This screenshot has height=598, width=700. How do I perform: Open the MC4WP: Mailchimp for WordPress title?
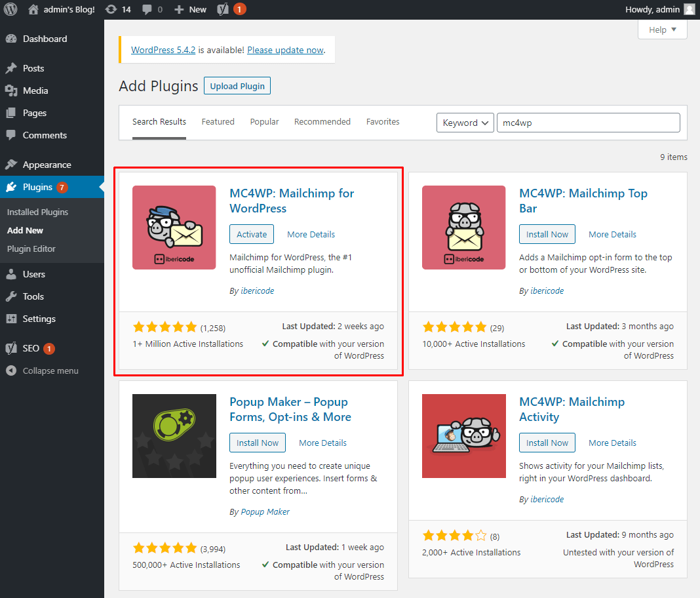point(292,201)
